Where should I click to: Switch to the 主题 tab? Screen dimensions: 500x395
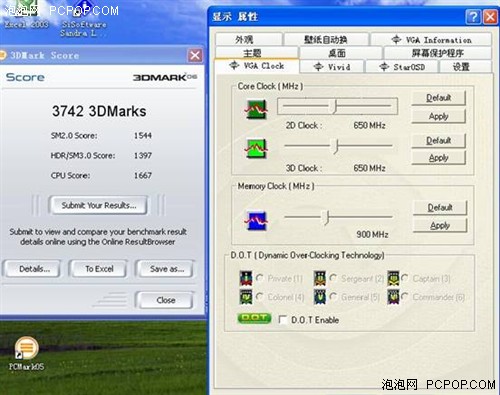(x=257, y=53)
